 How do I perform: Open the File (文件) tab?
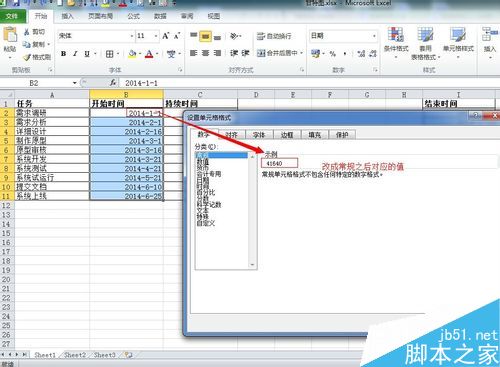12,16
